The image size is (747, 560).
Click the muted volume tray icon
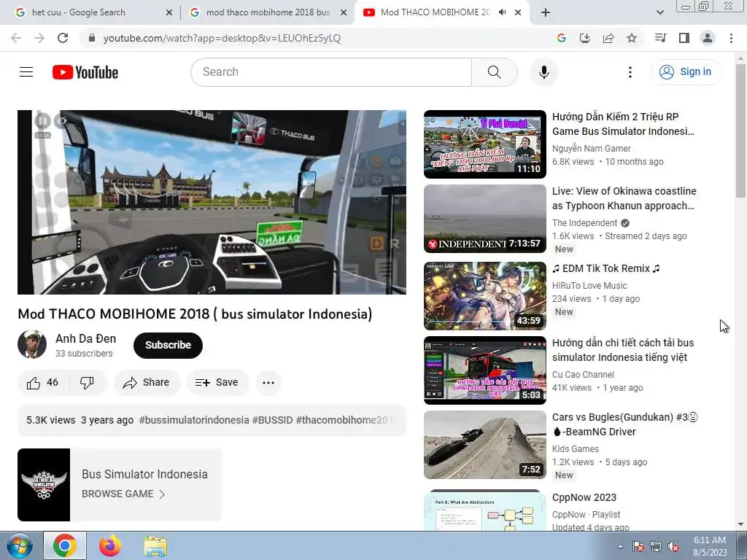point(673,547)
